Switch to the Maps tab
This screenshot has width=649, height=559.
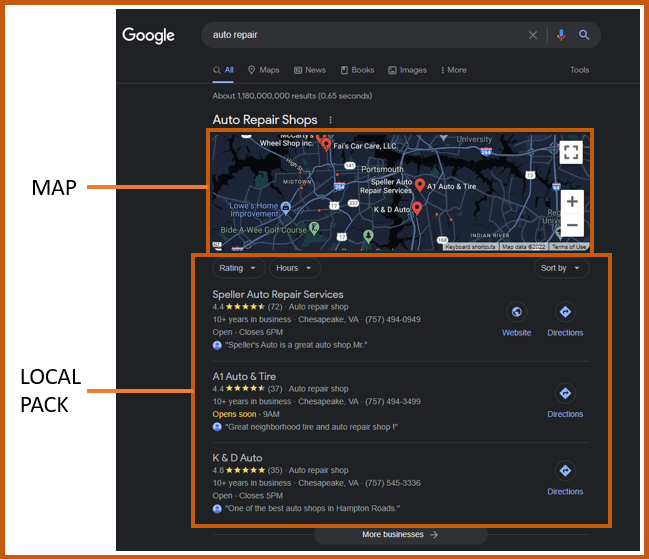pyautogui.click(x=264, y=70)
